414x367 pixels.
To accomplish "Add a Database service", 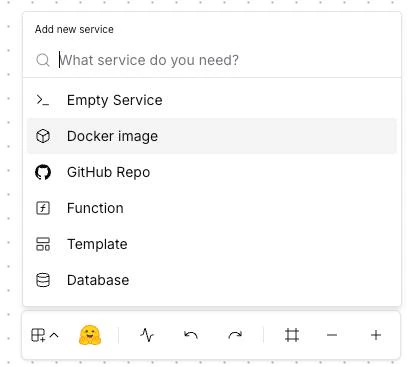I will pos(212,280).
